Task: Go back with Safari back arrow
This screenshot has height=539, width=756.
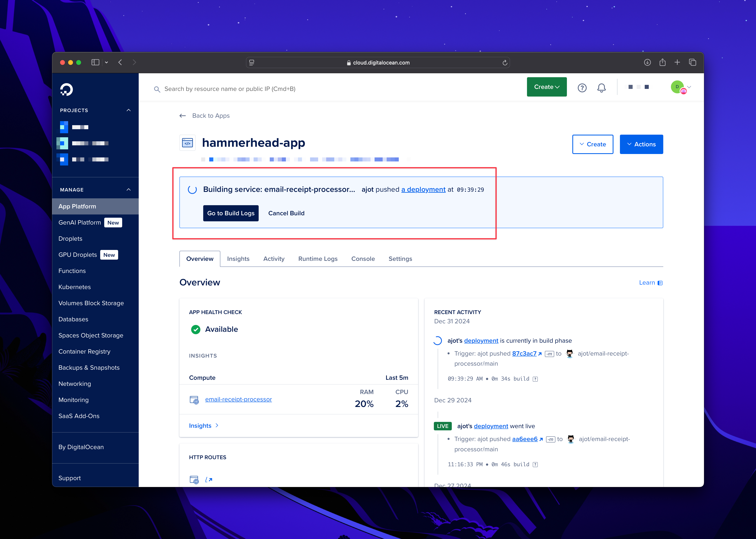Action: click(x=120, y=62)
